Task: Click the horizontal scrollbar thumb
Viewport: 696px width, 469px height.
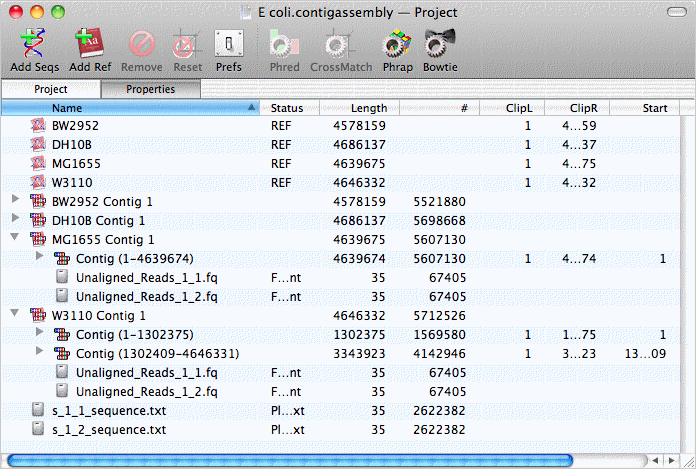Action: coord(290,461)
